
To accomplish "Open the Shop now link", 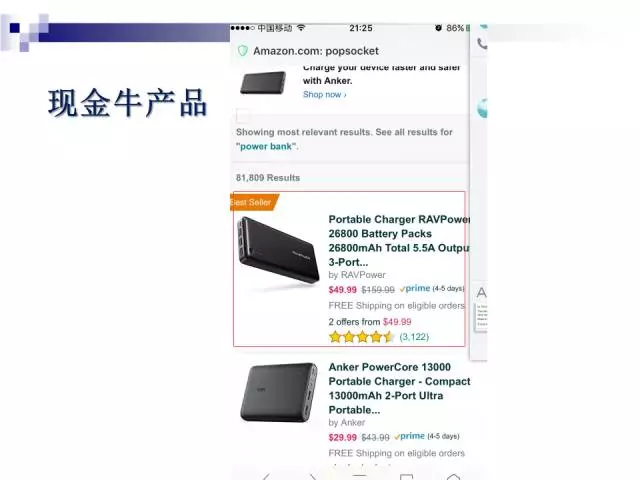I will (324, 95).
